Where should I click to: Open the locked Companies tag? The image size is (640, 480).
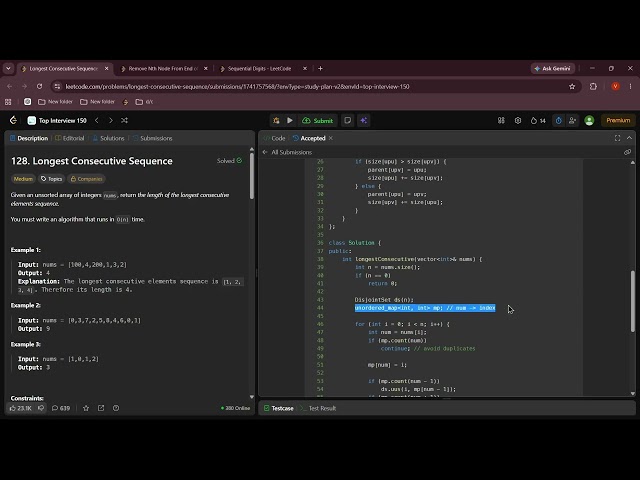click(x=86, y=179)
